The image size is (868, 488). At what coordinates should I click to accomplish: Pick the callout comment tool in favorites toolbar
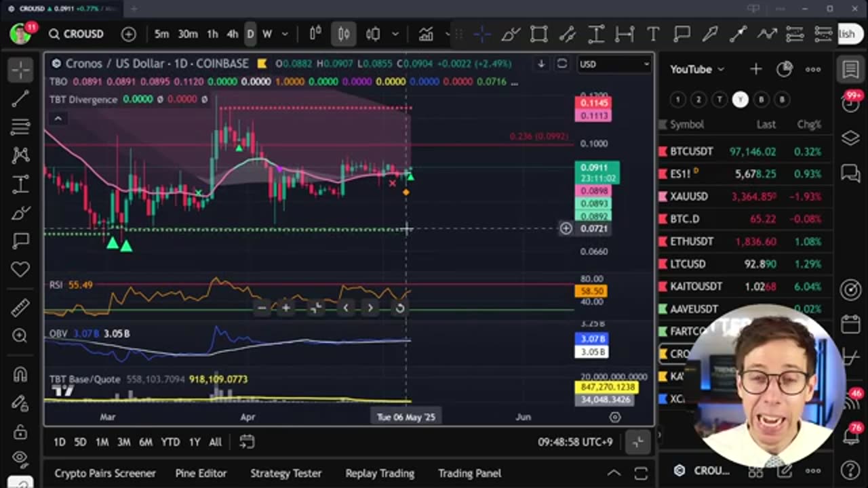(682, 34)
